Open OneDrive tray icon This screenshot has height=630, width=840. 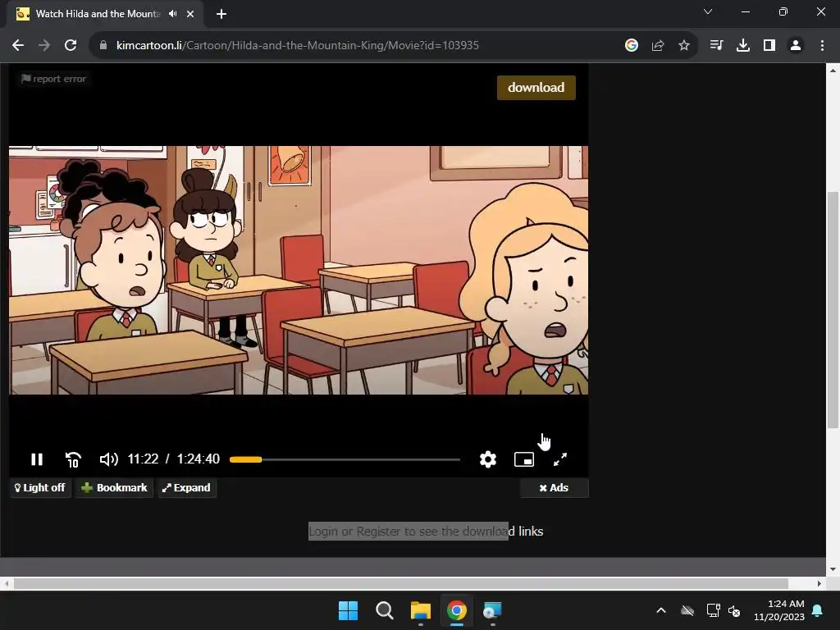(x=687, y=610)
